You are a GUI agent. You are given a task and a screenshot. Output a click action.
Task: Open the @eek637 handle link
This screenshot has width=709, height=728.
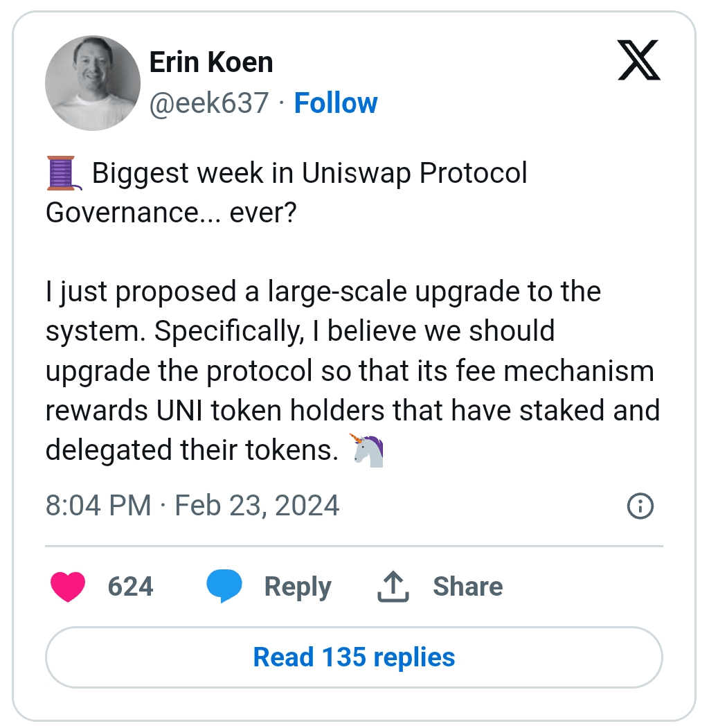point(209,103)
